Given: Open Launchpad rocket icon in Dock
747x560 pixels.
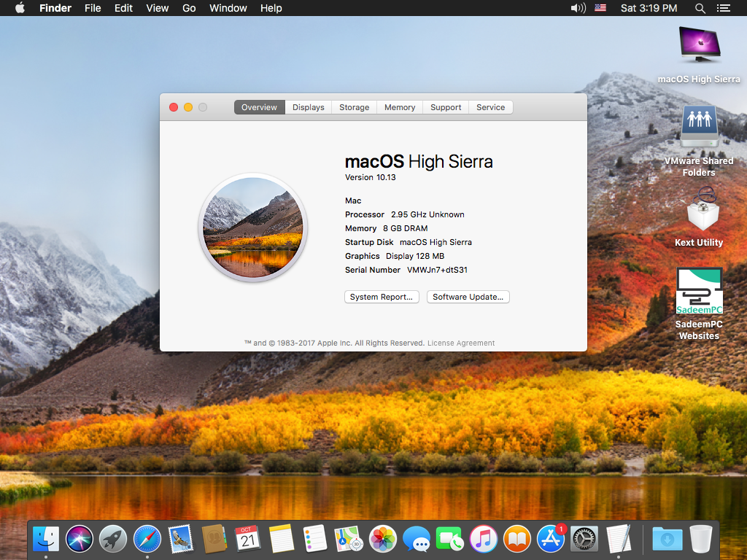Looking at the screenshot, I should [x=113, y=539].
